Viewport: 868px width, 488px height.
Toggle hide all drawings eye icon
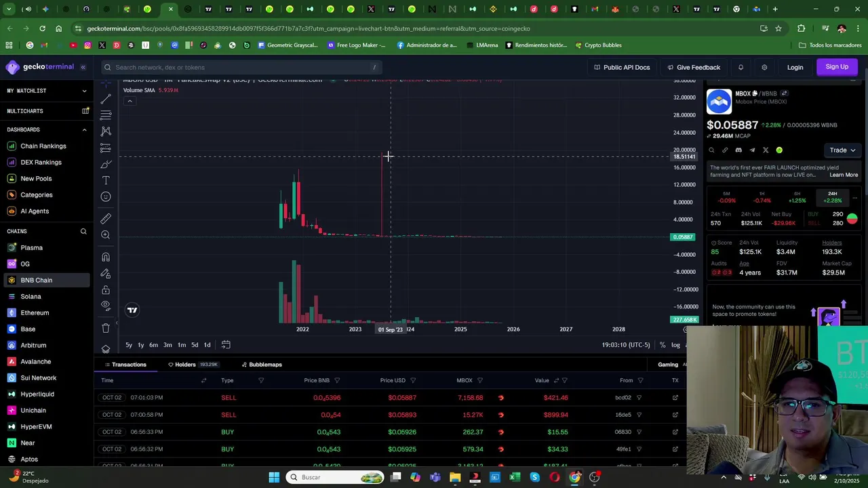tap(106, 306)
